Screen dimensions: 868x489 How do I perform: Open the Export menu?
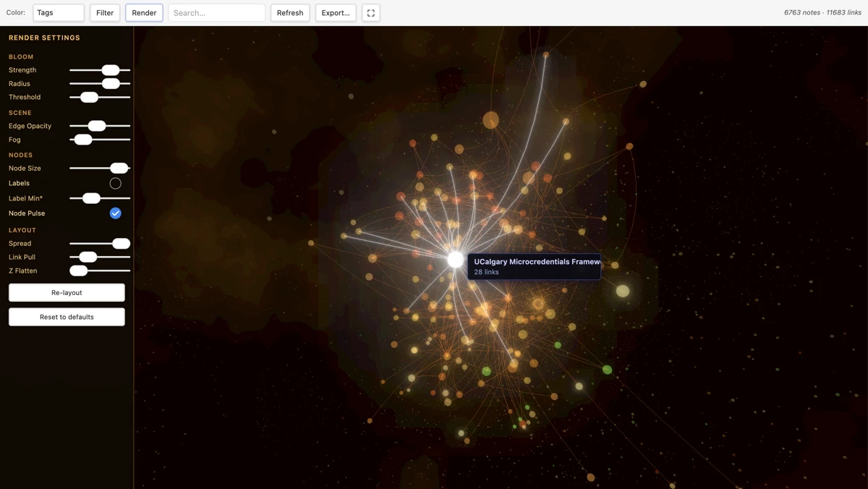(x=336, y=12)
